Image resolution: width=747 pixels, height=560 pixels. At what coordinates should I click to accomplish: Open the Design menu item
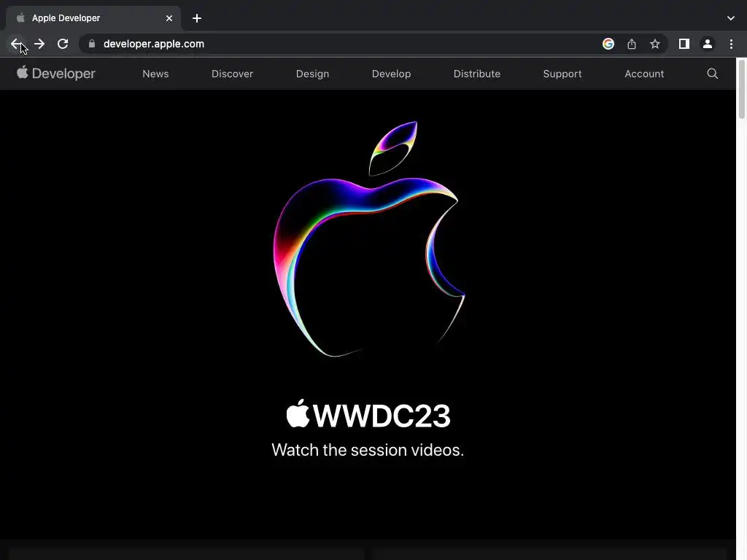tap(312, 74)
